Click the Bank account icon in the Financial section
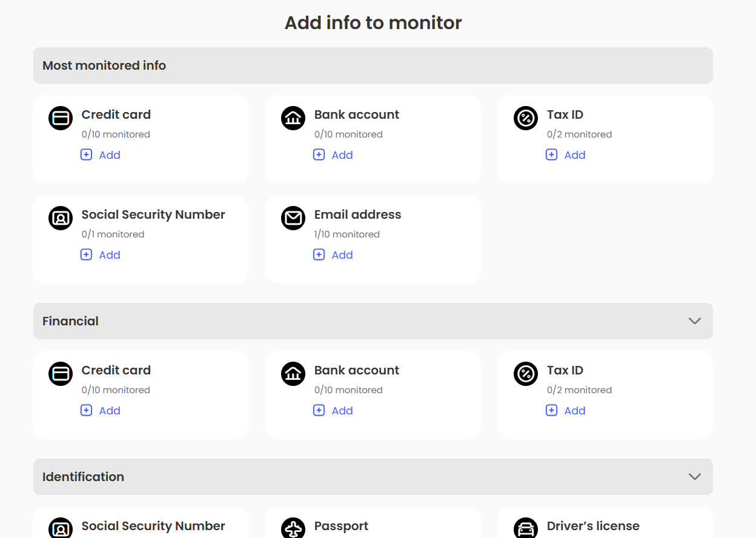This screenshot has width=756, height=538. 293,374
